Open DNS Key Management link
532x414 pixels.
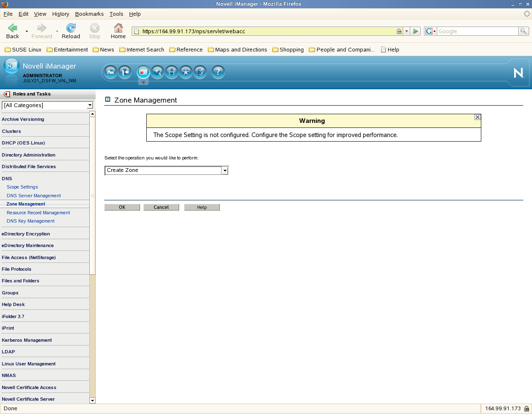(30, 221)
